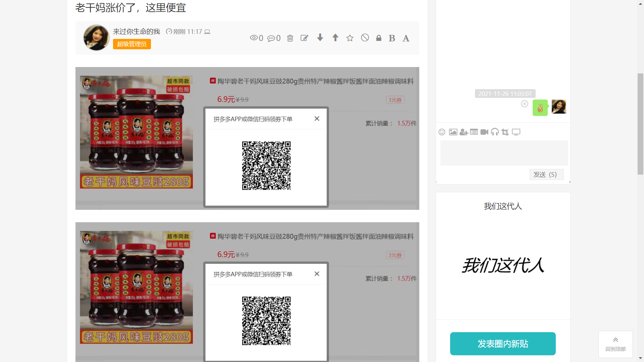Image resolution: width=644 pixels, height=362 pixels.
Task: Click the ban circle icon in post toolbar
Action: coord(365,38)
